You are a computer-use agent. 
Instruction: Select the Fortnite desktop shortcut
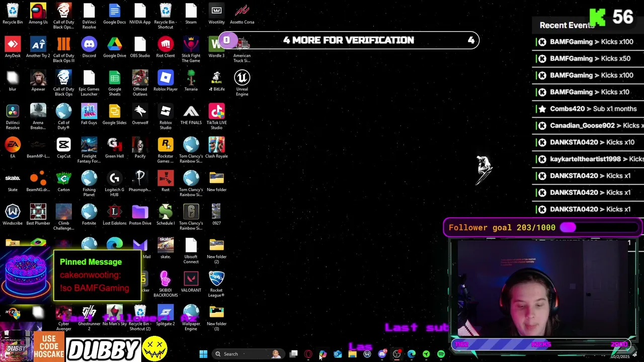click(x=89, y=215)
